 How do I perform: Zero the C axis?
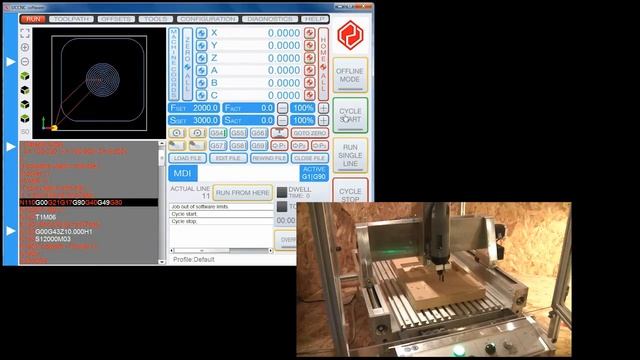(x=201, y=95)
